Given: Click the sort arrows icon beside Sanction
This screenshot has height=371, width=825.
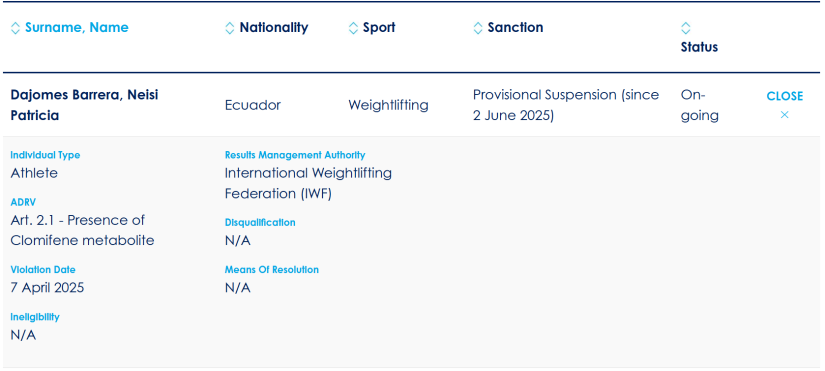Looking at the screenshot, I should click(478, 28).
